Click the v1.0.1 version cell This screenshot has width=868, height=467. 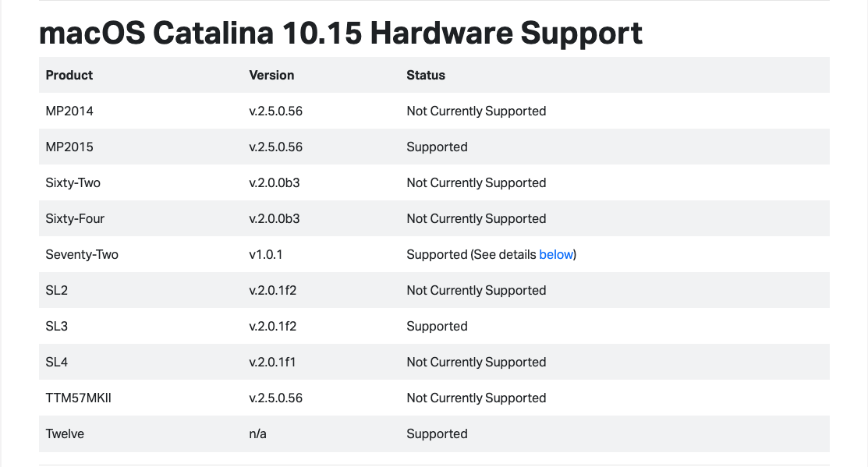(x=266, y=254)
